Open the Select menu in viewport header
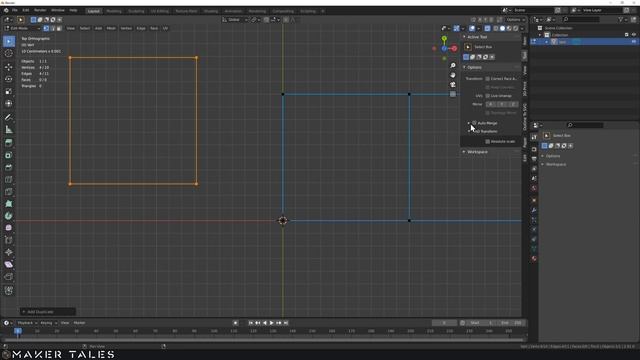 tap(84, 28)
